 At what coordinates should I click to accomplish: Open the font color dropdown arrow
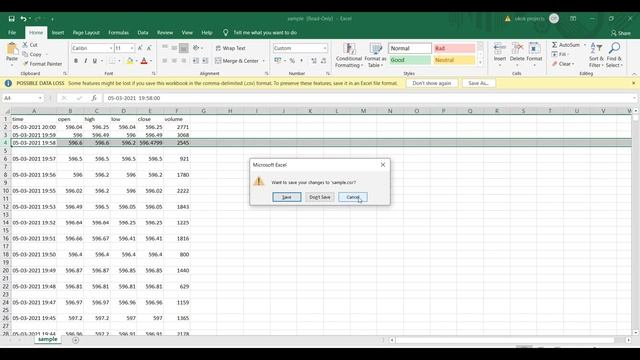(x=151, y=61)
